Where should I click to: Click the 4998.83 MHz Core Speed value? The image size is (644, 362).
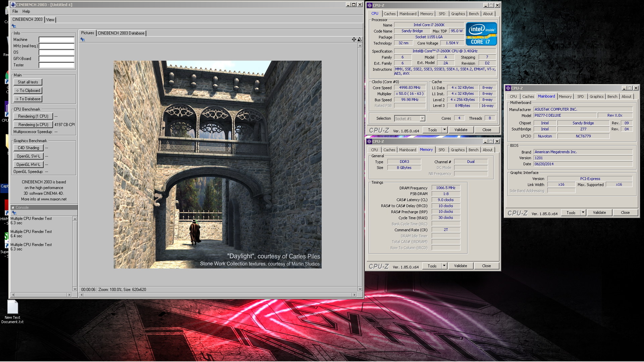point(410,88)
